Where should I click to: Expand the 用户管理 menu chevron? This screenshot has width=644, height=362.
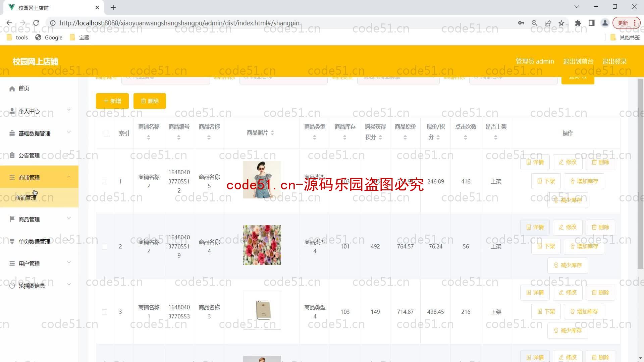coord(69,262)
